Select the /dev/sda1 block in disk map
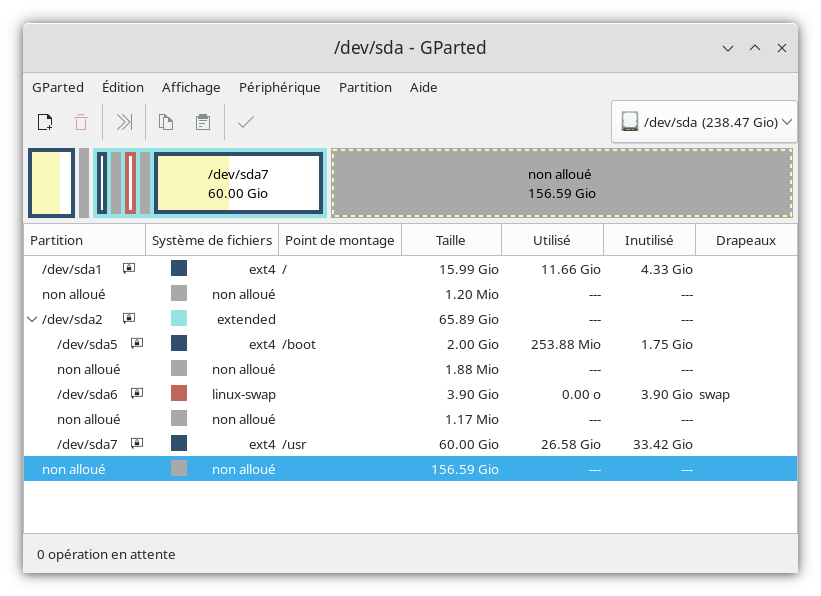The width and height of the screenshot is (821, 596). pyautogui.click(x=51, y=183)
